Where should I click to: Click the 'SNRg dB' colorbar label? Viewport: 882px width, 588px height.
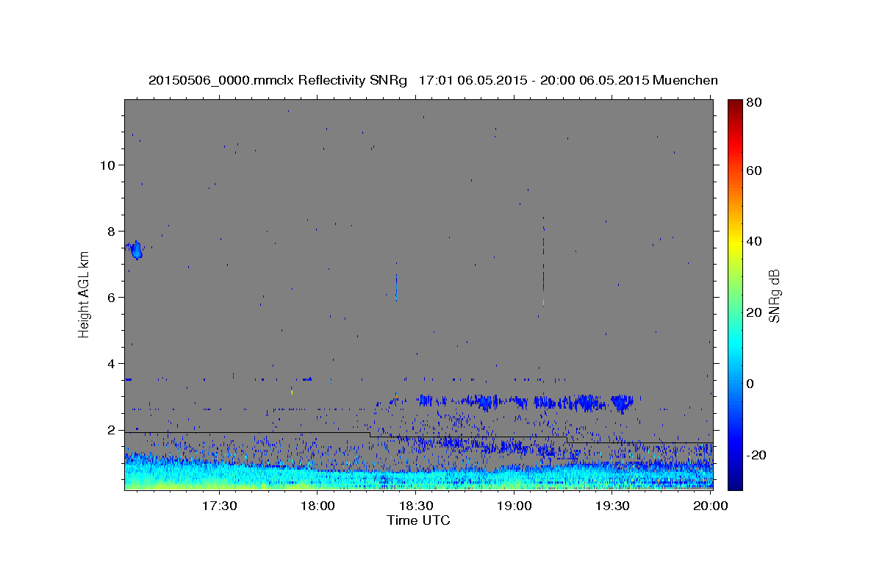click(x=774, y=295)
